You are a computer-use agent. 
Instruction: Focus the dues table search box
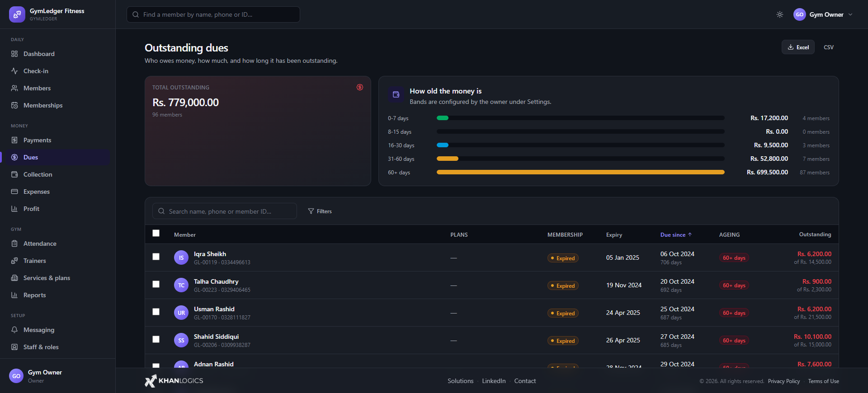click(x=225, y=211)
